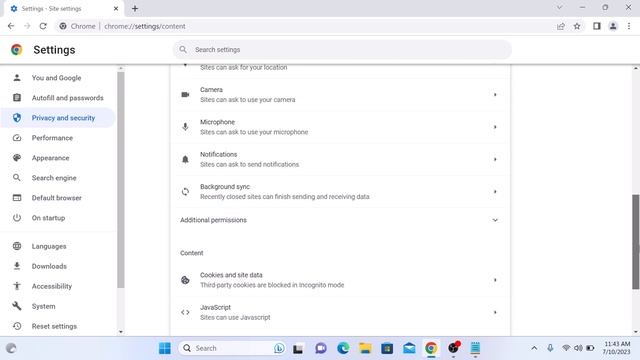Click Sites can ask to send notifications
This screenshot has height=360, width=640.
(249, 164)
